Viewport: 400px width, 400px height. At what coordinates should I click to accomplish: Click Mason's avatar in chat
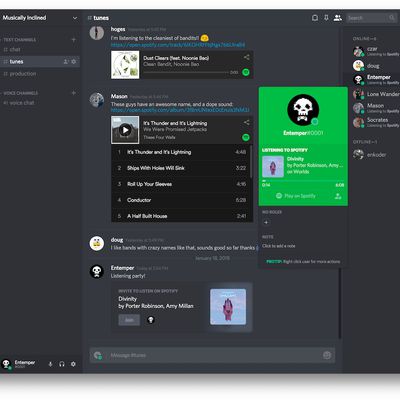[x=97, y=100]
